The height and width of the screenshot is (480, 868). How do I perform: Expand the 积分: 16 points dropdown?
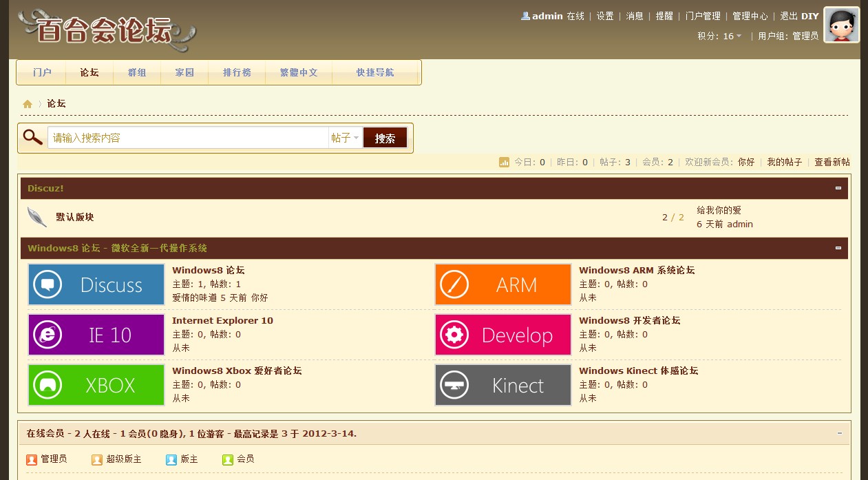(x=719, y=36)
